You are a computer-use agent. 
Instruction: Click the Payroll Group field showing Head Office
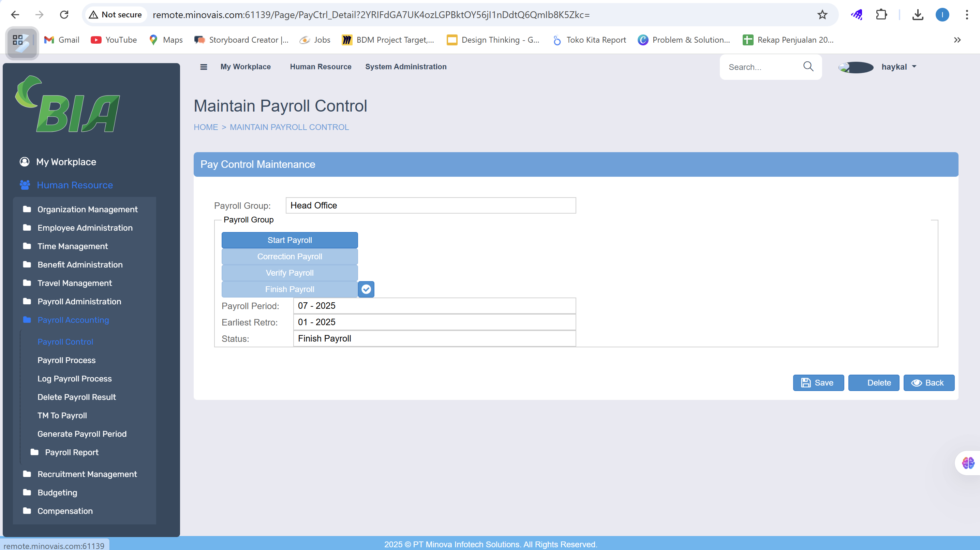click(431, 205)
